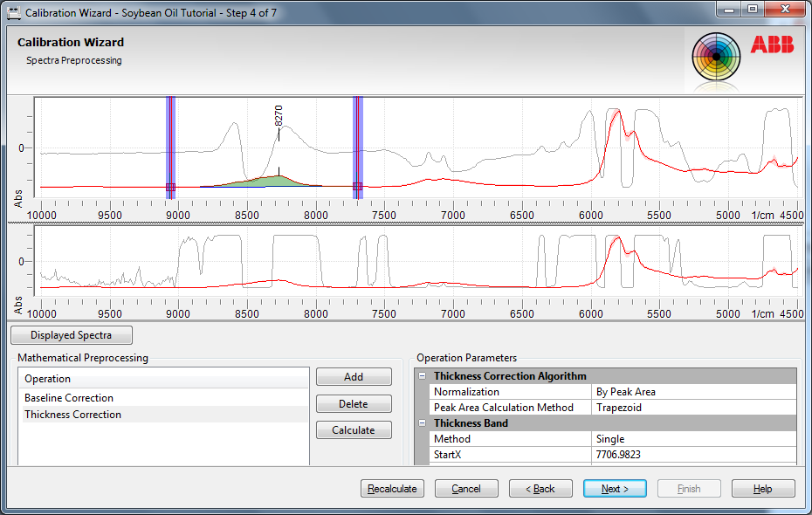Viewport: 812px width, 515px height.
Task: Click the green shaded peak area
Action: coord(278,181)
